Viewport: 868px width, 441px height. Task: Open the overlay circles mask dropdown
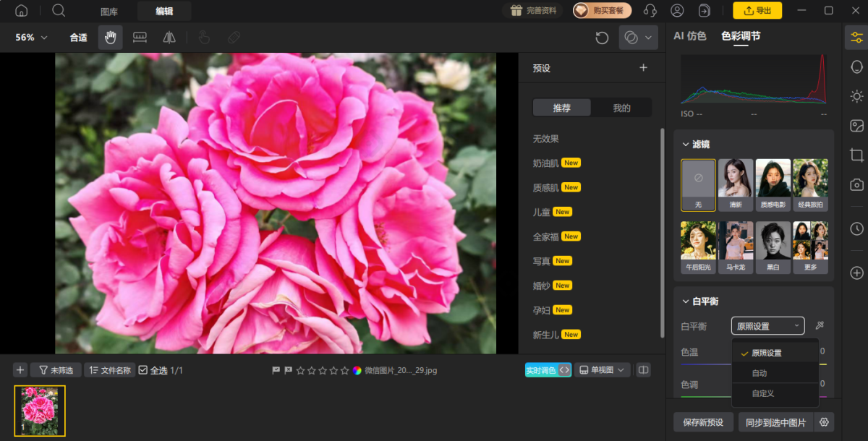pos(638,38)
